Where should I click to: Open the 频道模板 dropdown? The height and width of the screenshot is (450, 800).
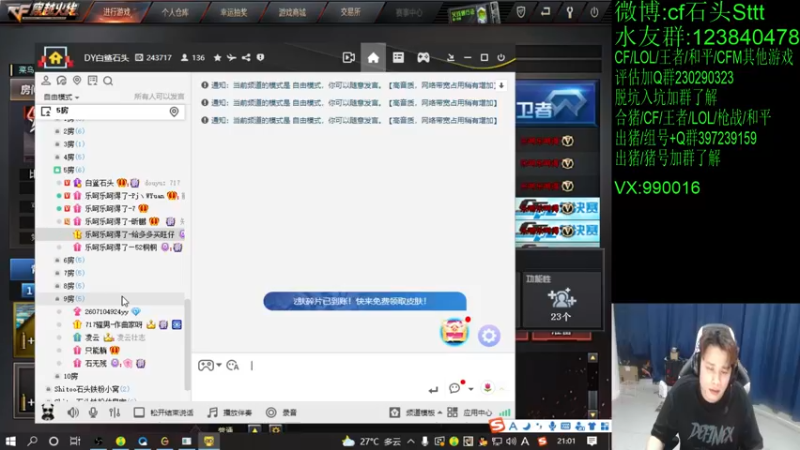[416, 412]
